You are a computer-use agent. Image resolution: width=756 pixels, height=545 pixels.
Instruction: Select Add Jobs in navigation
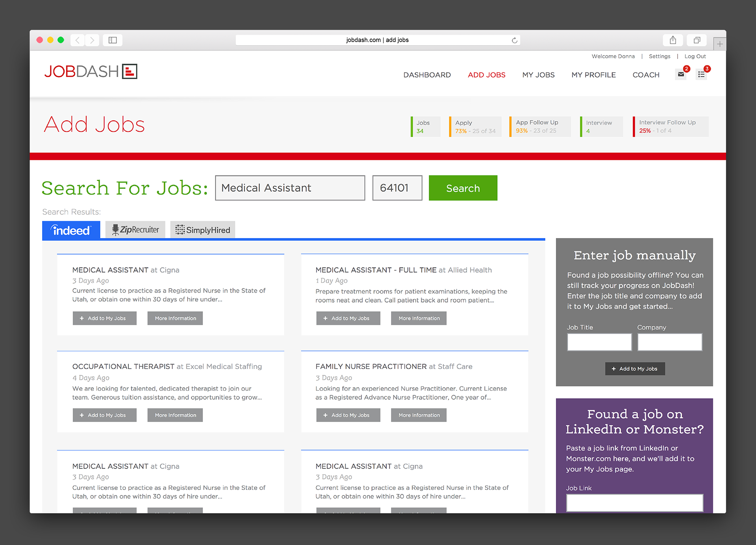(x=486, y=75)
